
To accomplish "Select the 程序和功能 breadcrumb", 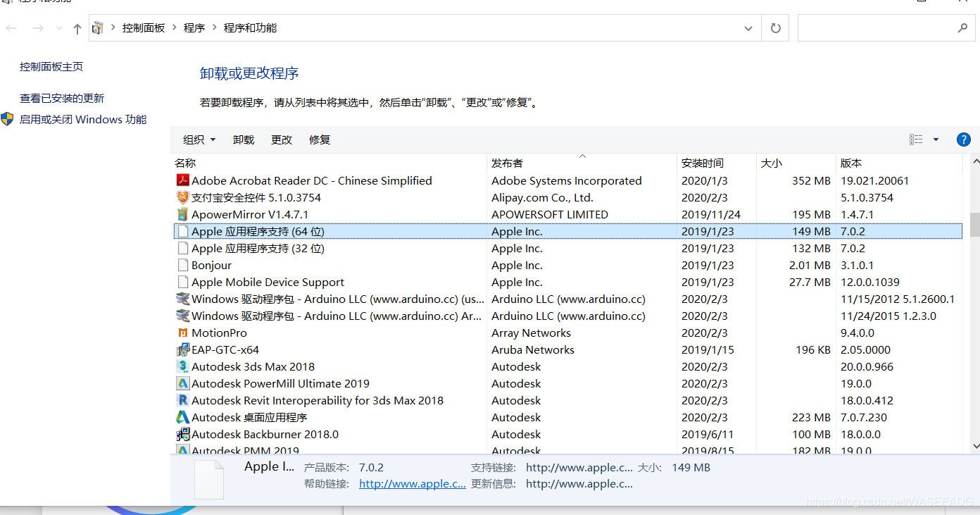I will [251, 28].
